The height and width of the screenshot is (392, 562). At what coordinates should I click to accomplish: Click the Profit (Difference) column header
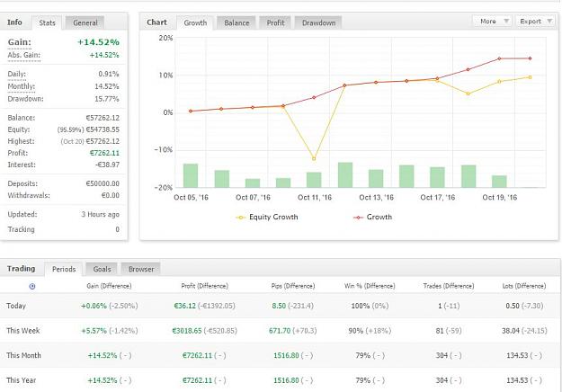(x=205, y=286)
